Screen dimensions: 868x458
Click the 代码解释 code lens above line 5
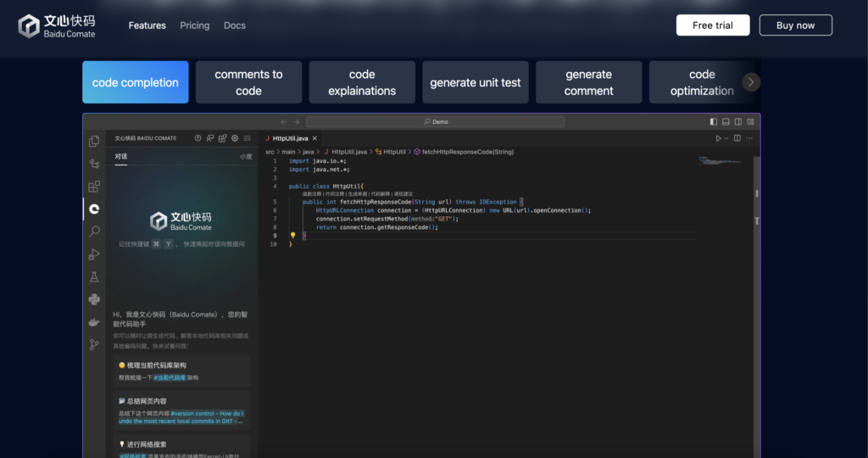(380, 194)
